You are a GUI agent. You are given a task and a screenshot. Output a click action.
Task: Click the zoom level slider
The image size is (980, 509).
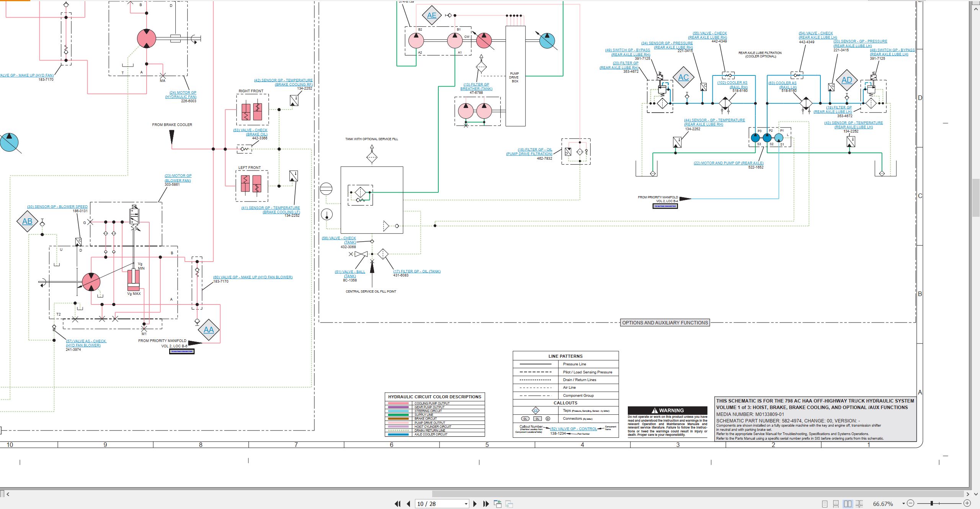point(939,503)
